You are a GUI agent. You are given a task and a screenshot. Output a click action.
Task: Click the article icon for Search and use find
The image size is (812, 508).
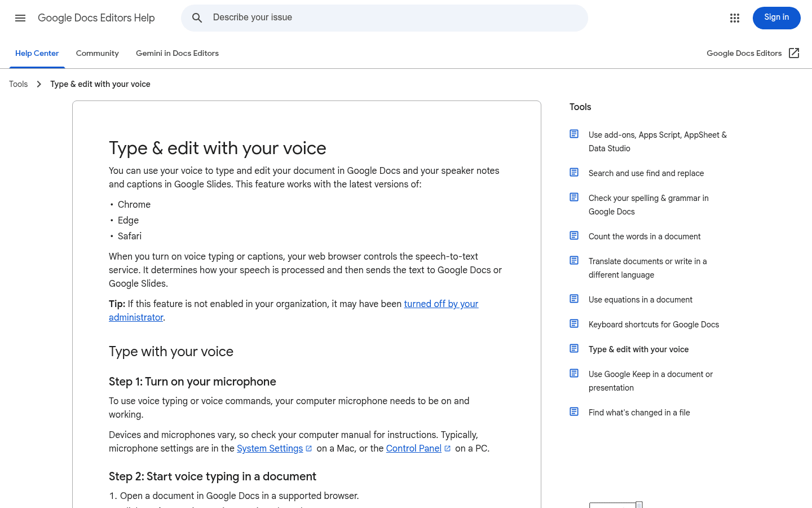click(x=574, y=172)
